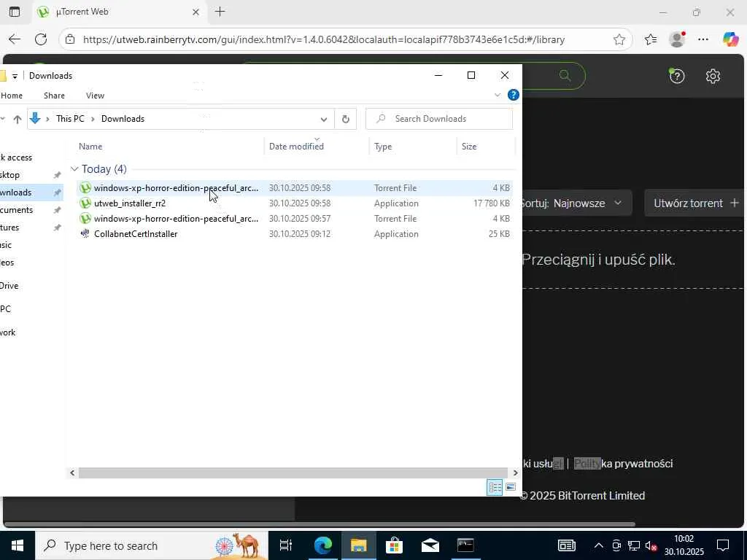Open the Edge favorites list icon
Screen dimensions: 747x560
pos(651,39)
